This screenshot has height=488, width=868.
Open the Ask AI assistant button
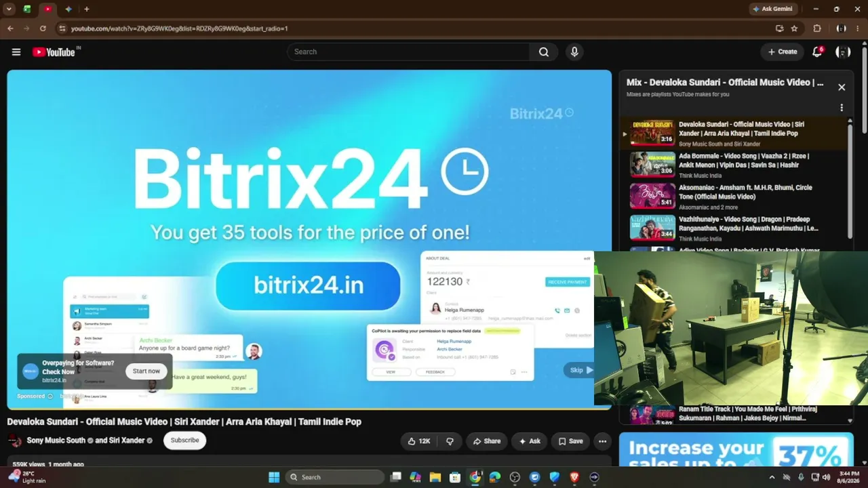530,441
